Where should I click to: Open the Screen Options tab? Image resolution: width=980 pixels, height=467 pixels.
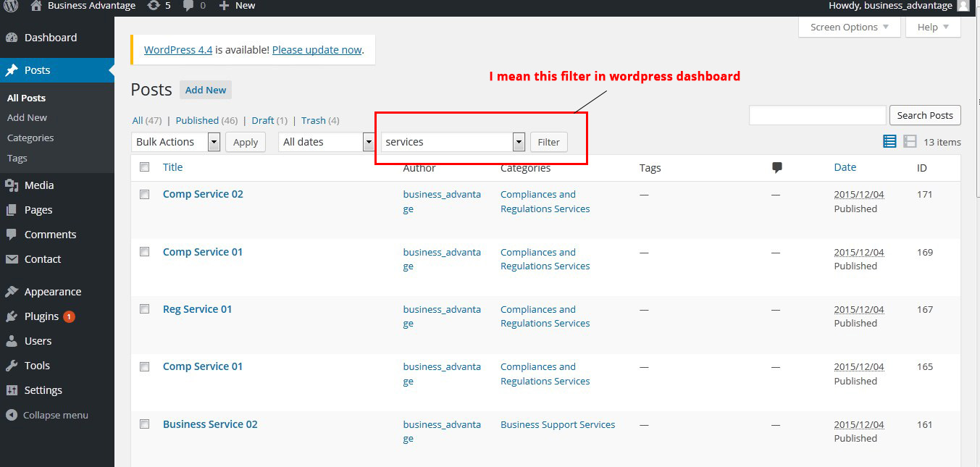(x=850, y=28)
